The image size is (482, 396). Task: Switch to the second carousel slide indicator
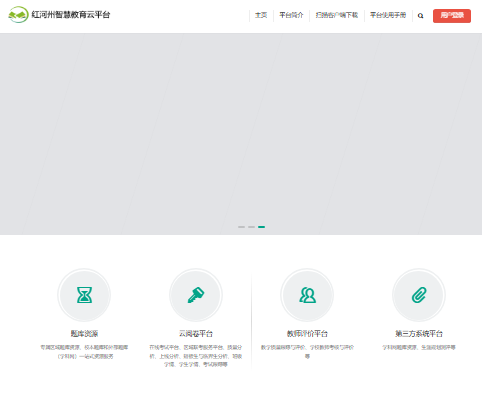click(x=251, y=227)
